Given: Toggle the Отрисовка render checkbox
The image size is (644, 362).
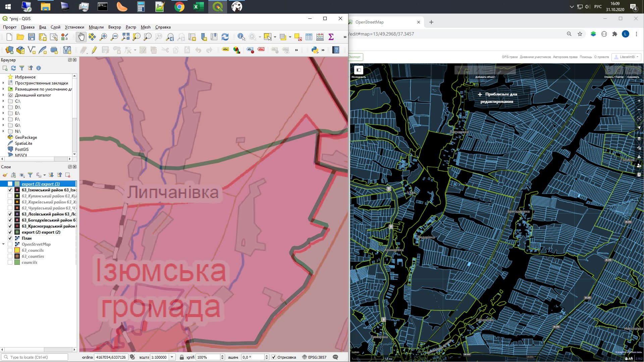Looking at the screenshot, I should pos(274,357).
